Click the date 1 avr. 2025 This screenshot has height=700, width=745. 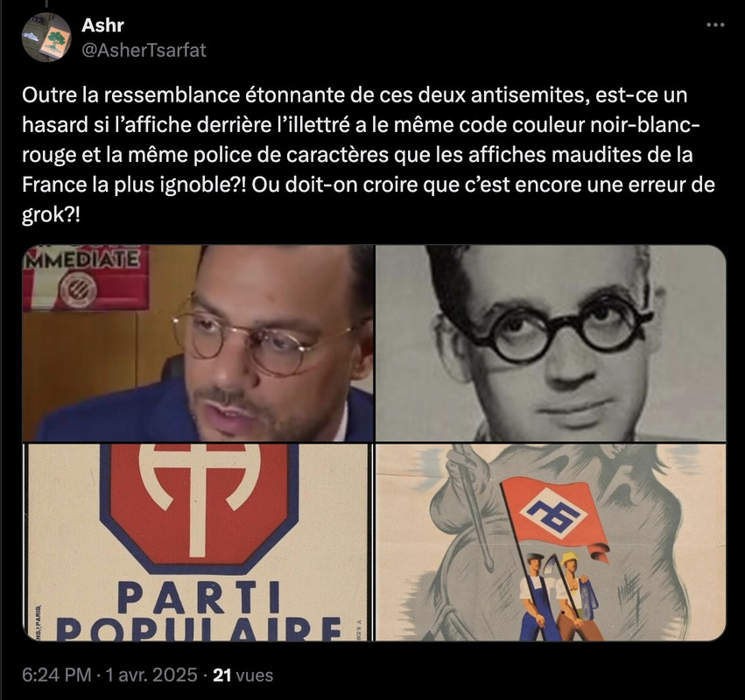tap(151, 675)
